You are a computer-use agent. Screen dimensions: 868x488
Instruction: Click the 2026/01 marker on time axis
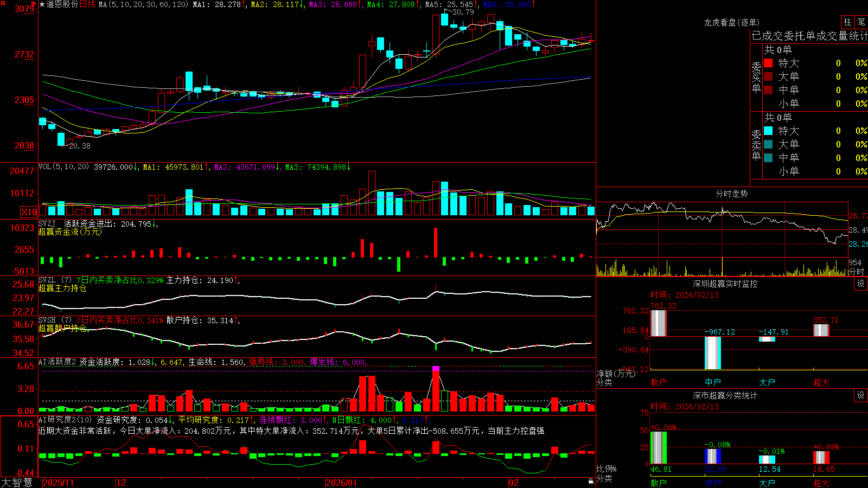click(x=342, y=483)
